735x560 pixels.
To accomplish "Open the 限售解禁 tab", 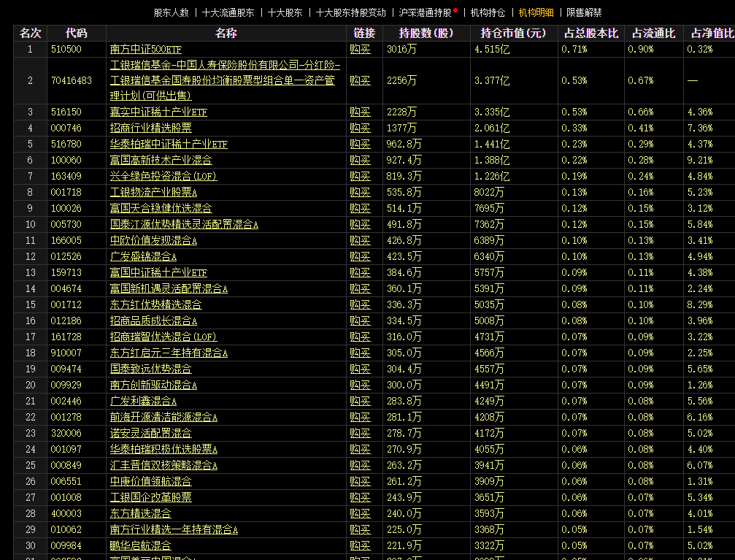I will [584, 12].
